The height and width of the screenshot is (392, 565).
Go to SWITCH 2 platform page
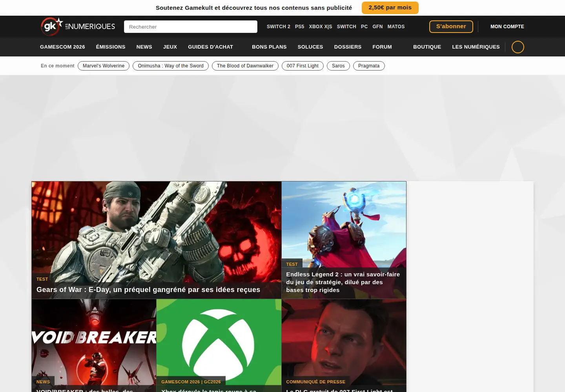(279, 27)
